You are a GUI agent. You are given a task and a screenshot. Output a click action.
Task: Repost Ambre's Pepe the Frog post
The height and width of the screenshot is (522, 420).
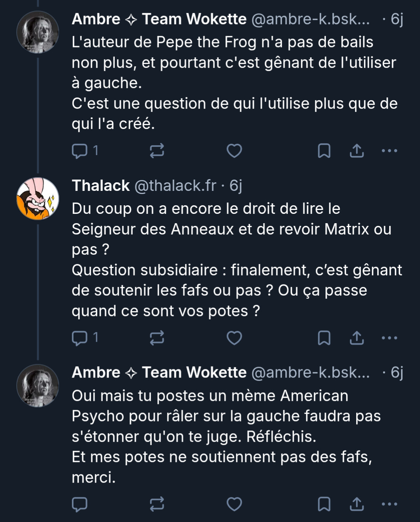click(x=157, y=151)
